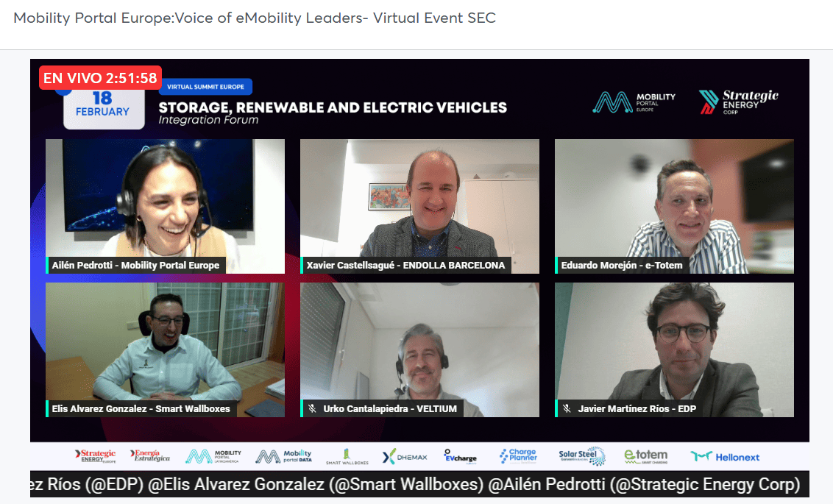Click the Smart Wallboxes sponsor logo
Screen dimensions: 833x504
(x=347, y=457)
